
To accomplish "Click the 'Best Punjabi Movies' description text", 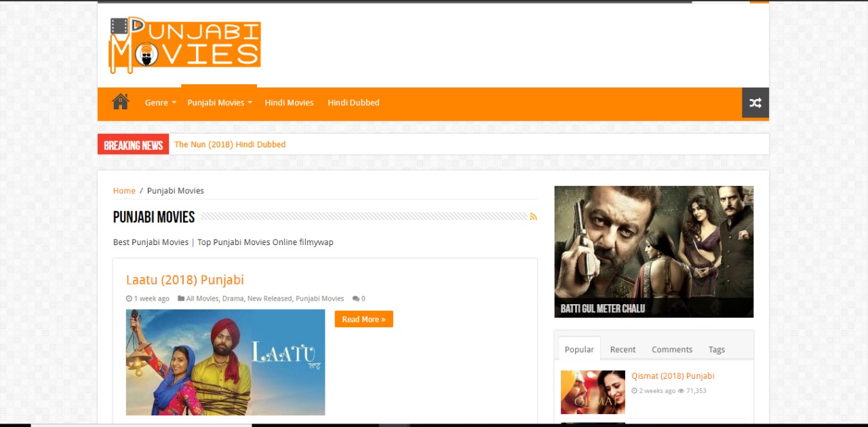I will click(223, 242).
